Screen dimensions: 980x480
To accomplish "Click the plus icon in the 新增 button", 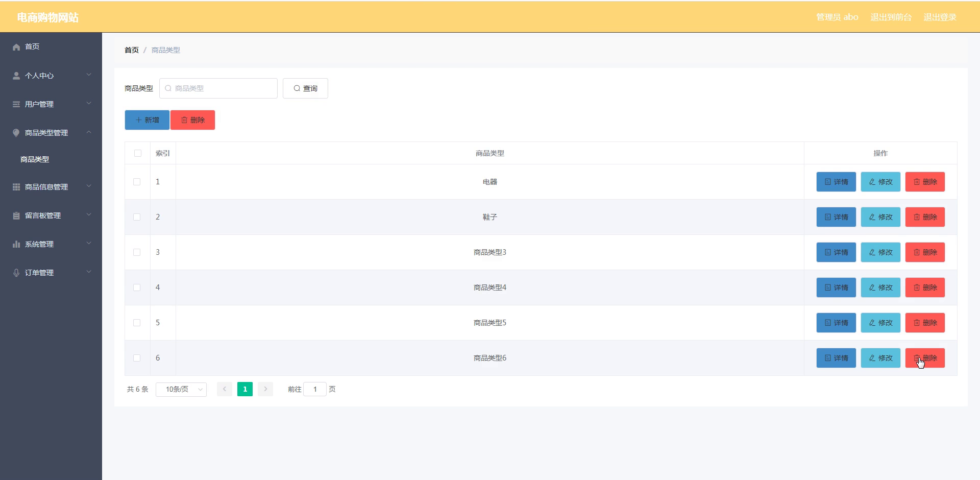I will tap(138, 120).
